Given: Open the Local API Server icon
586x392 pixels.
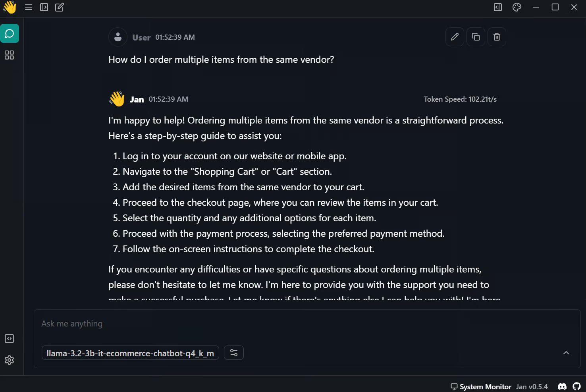Looking at the screenshot, I should pyautogui.click(x=10, y=339).
